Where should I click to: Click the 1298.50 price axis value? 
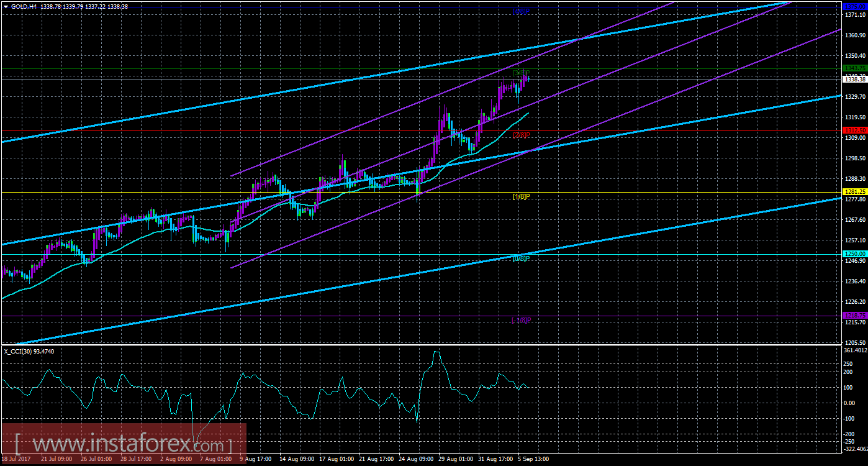854,158
